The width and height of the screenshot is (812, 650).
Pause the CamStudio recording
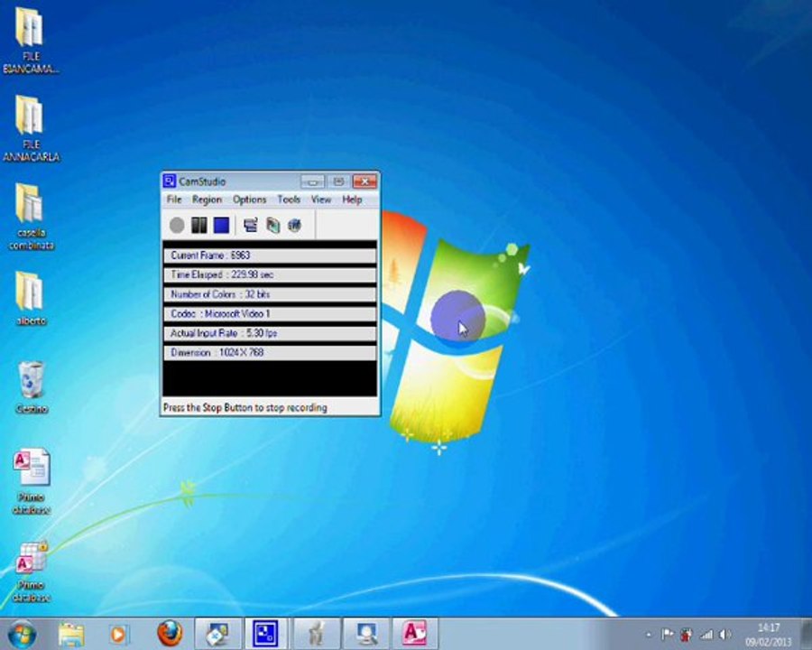[x=198, y=225]
